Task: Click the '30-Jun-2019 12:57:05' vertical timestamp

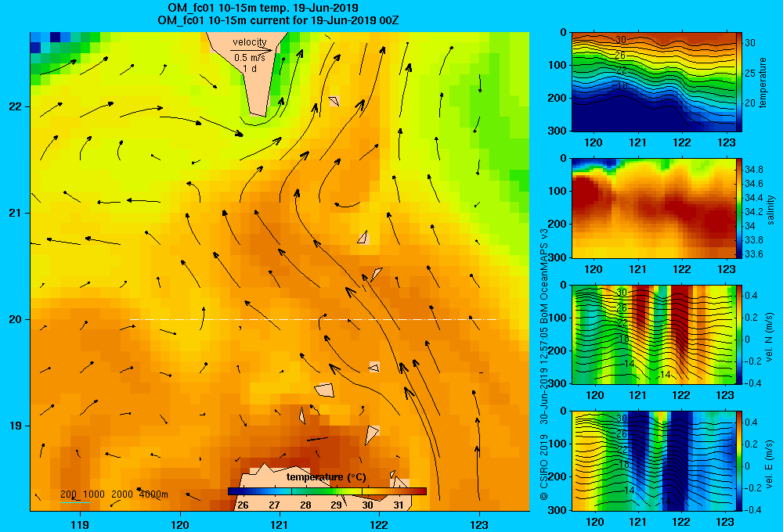Action: pos(544,376)
